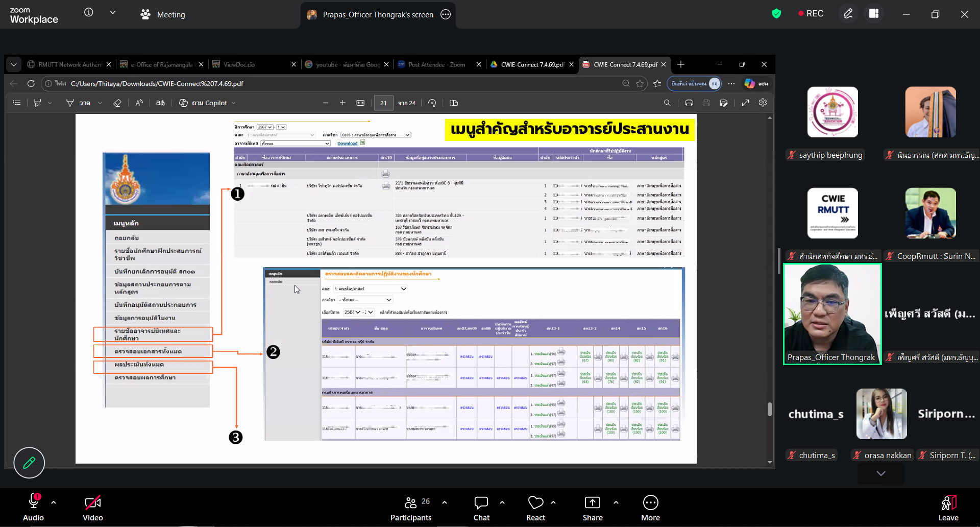
Task: Unmute the Audio microphone
Action: 34,509
